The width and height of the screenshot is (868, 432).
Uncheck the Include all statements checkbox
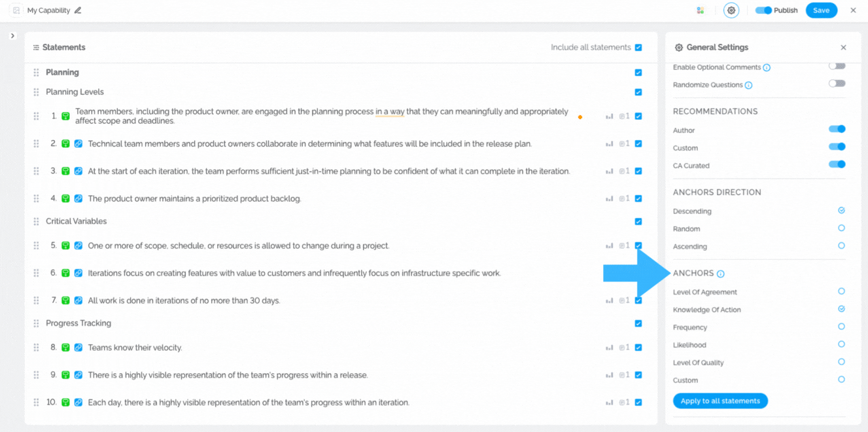[638, 48]
